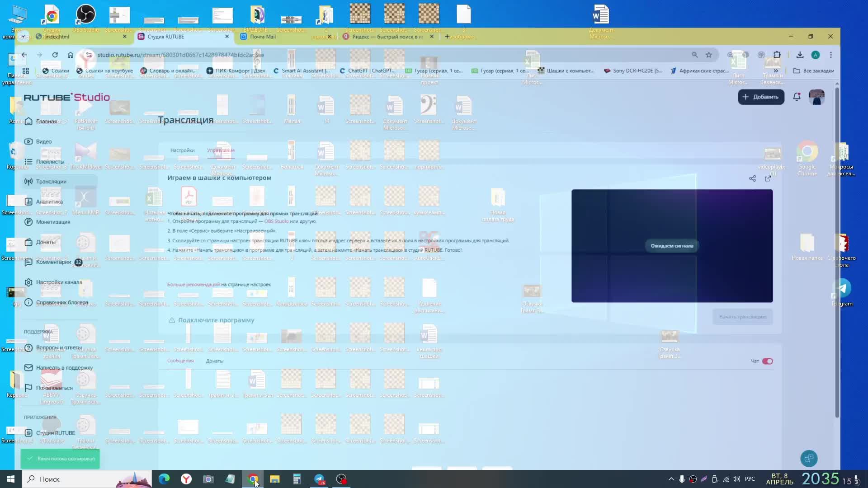The width and height of the screenshot is (868, 488).
Task: Follow the OBS Studio link
Action: [276, 221]
